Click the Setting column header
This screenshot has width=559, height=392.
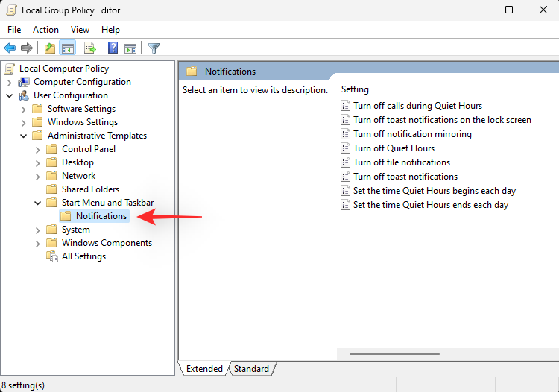[x=355, y=89]
